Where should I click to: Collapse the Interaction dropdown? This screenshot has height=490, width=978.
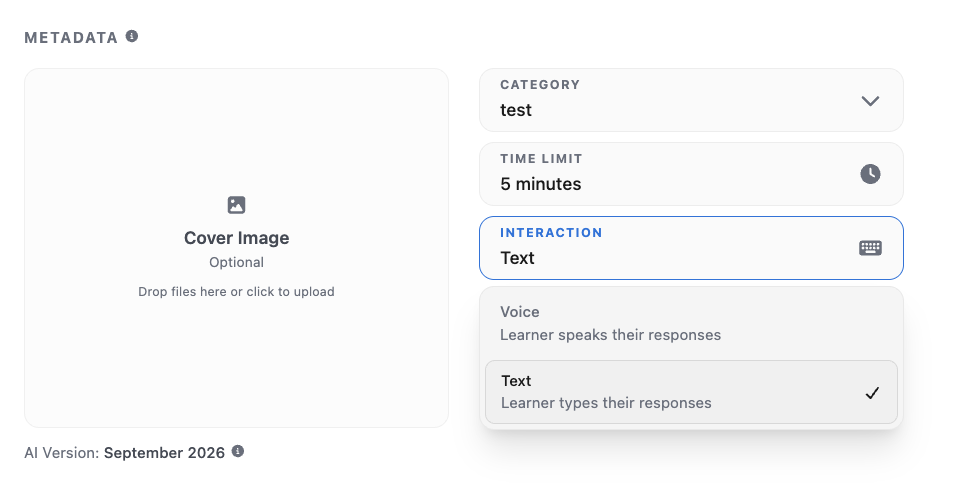click(x=691, y=248)
